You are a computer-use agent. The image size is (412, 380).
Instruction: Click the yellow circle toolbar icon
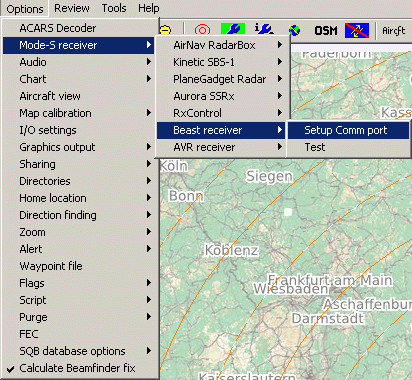pyautogui.click(x=166, y=30)
